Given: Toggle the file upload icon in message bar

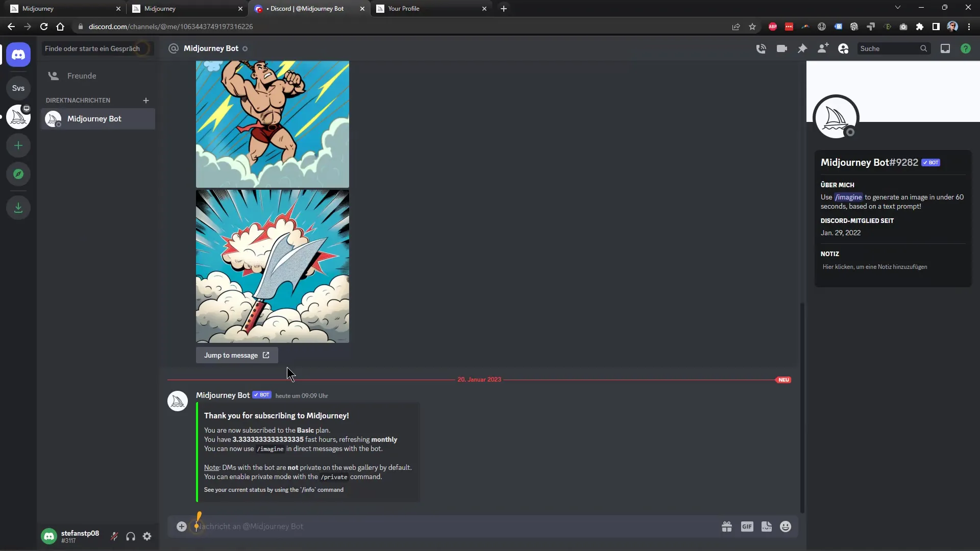Looking at the screenshot, I should point(181,526).
